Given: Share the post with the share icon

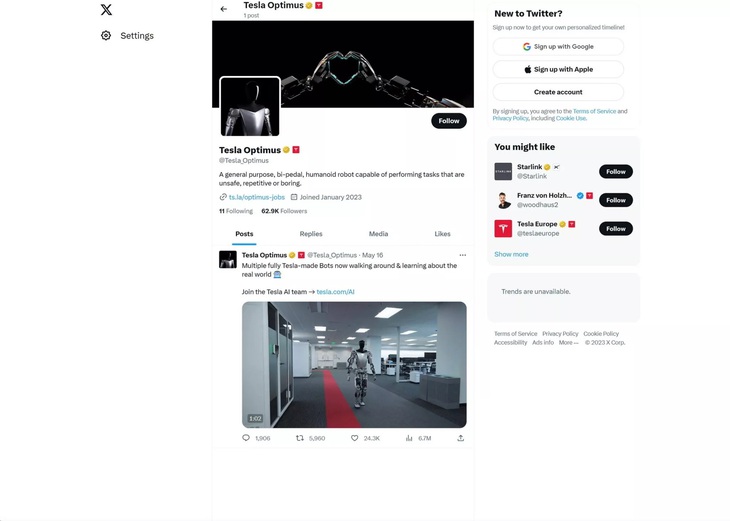Looking at the screenshot, I should tap(460, 438).
